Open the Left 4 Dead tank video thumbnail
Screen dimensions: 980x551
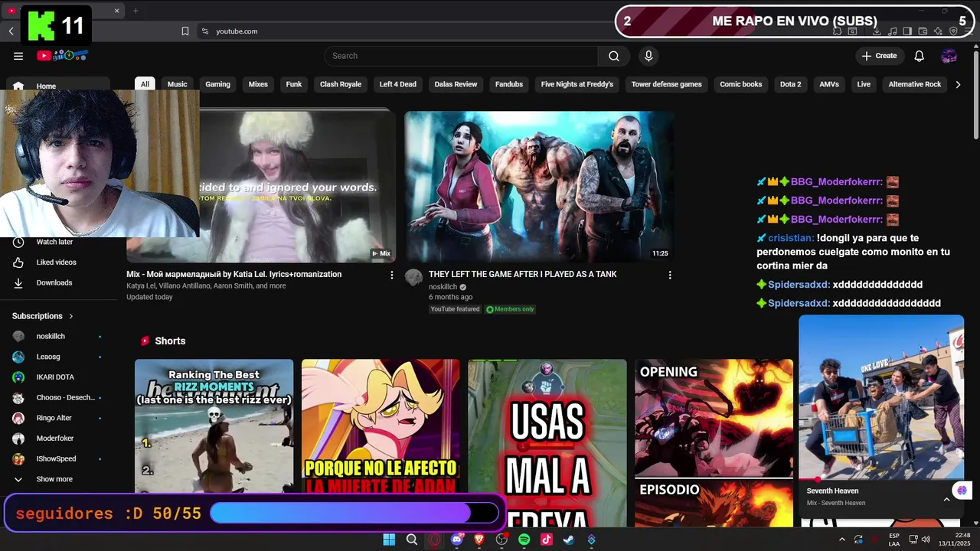pyautogui.click(x=539, y=187)
